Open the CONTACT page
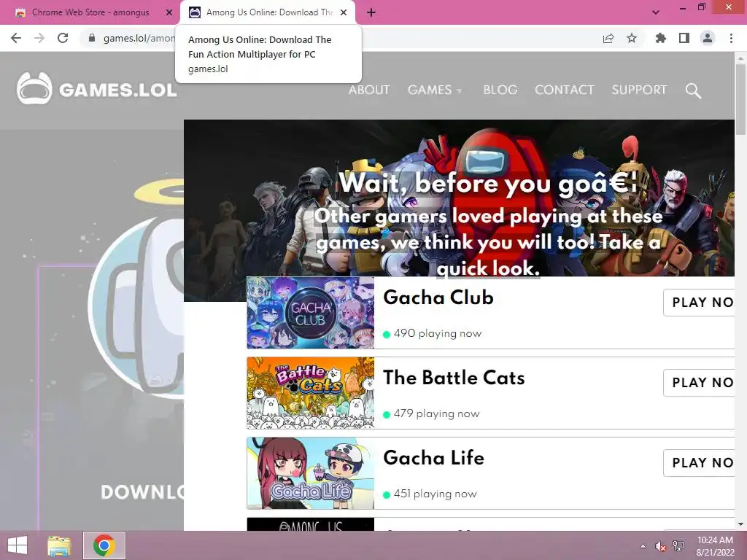This screenshot has height=560, width=747. pyautogui.click(x=564, y=90)
